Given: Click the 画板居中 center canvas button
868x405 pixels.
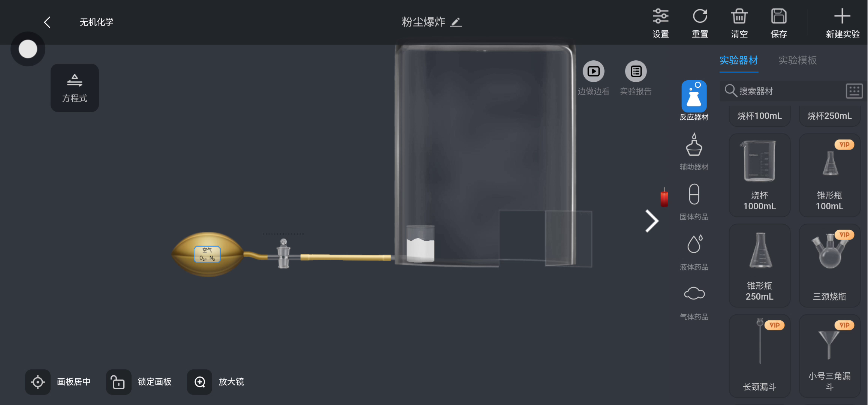Looking at the screenshot, I should 37,382.
